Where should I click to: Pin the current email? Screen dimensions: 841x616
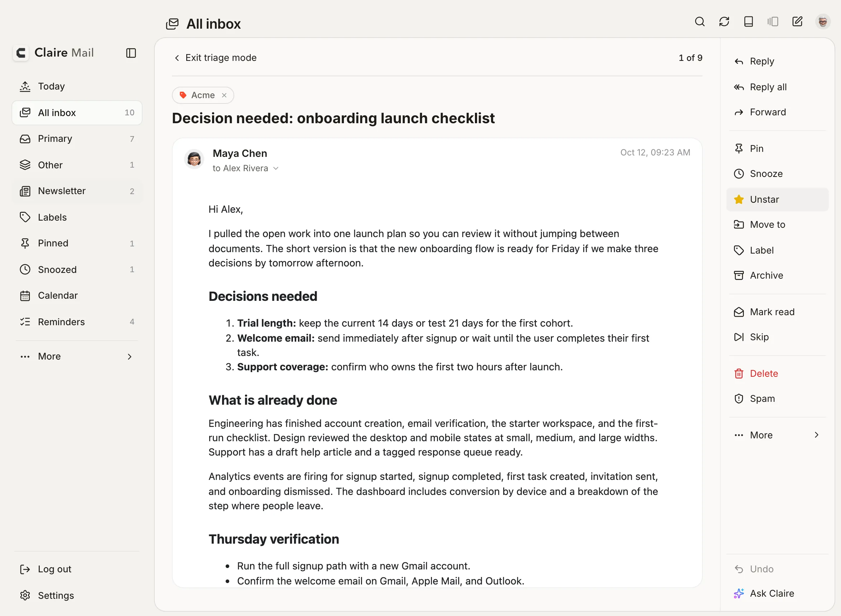point(777,148)
